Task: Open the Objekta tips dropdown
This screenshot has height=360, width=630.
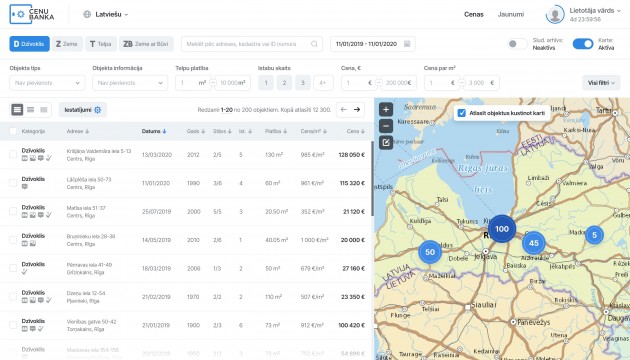Action: coord(47,83)
